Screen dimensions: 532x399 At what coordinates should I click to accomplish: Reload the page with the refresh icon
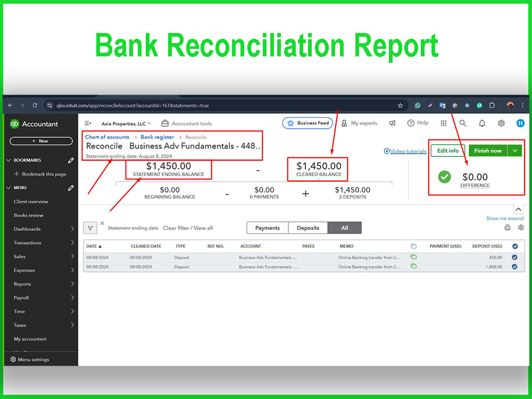point(35,105)
